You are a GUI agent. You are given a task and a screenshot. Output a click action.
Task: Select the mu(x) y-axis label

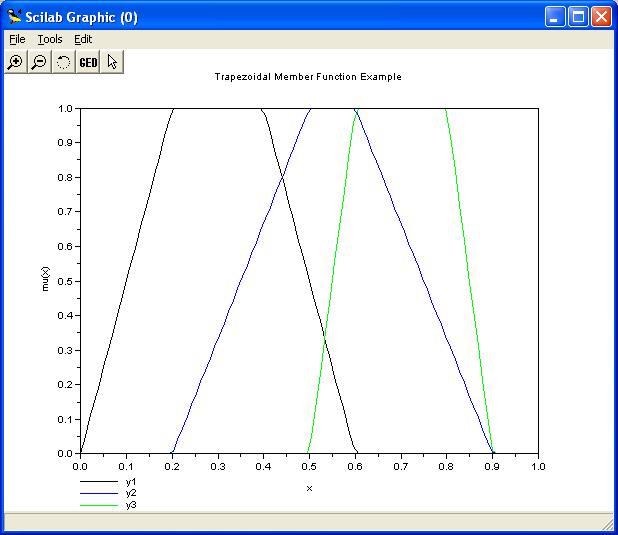click(45, 280)
